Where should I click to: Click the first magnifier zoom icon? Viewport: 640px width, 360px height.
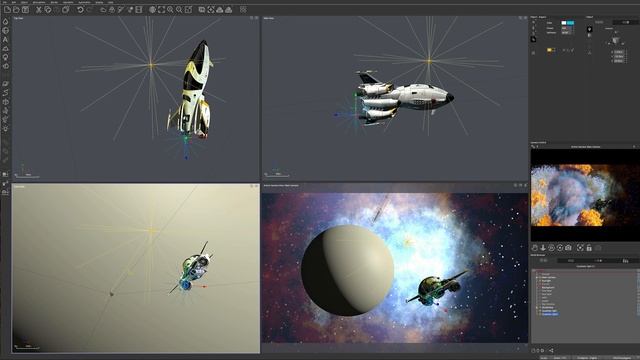(170, 9)
